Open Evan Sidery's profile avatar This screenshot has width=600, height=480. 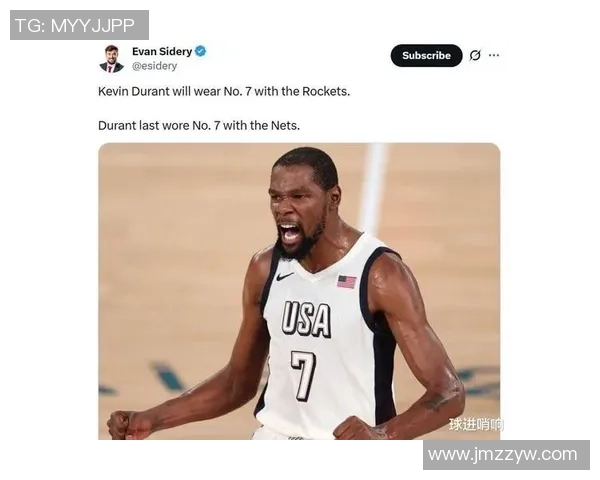point(111,59)
